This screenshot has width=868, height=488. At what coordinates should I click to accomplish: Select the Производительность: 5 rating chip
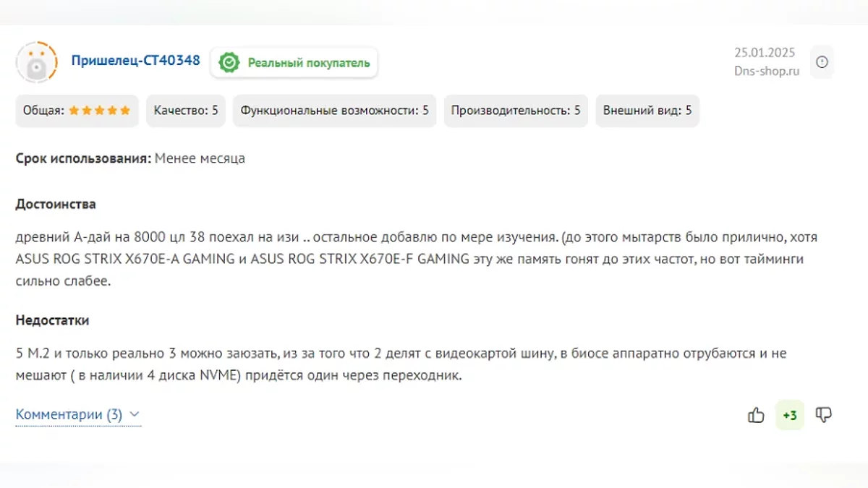click(x=516, y=111)
